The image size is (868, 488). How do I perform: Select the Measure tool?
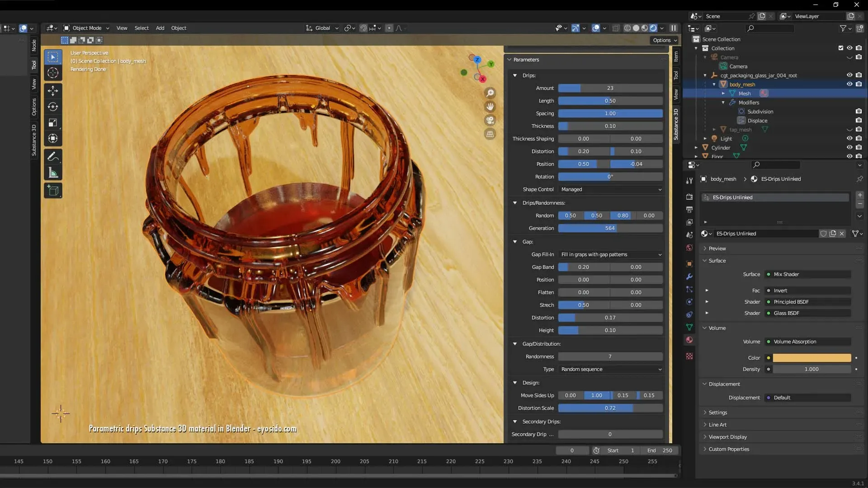point(53,173)
